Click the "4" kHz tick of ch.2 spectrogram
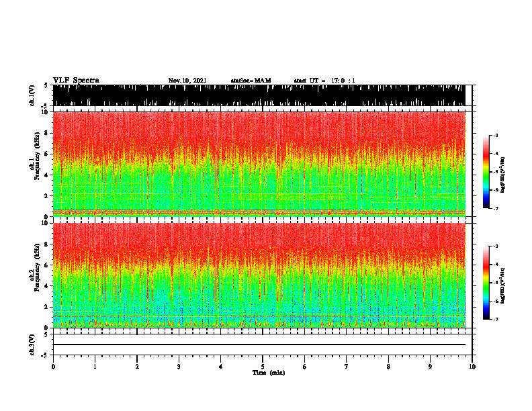 pos(46,286)
